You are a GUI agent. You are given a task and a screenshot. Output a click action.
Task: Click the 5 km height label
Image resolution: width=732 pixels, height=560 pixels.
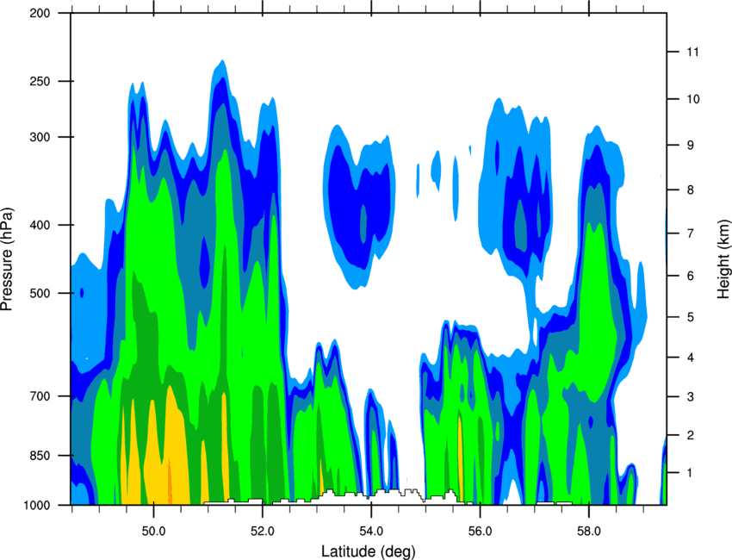pos(690,317)
